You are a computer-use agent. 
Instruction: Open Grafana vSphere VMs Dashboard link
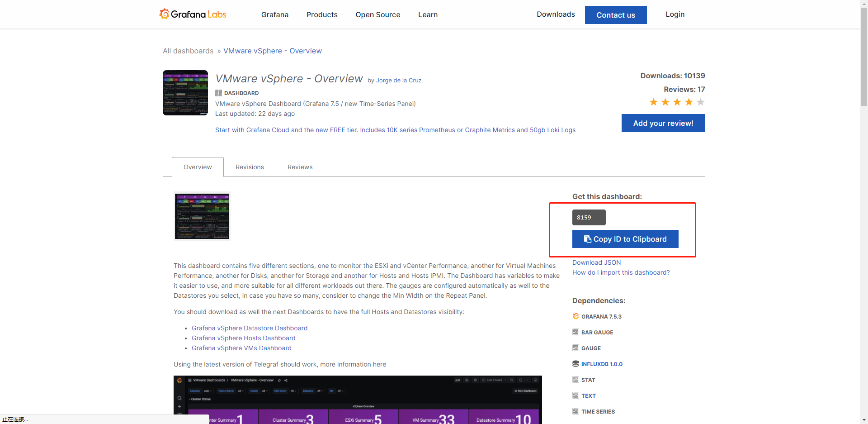point(241,348)
